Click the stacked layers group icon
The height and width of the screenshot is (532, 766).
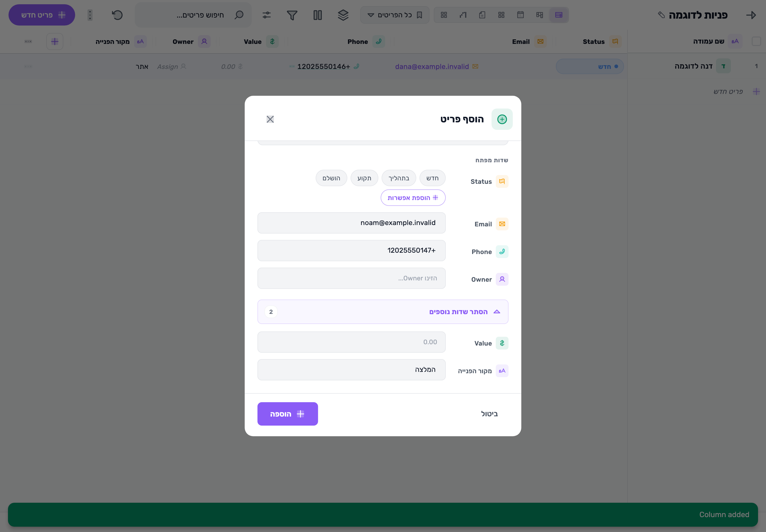click(x=343, y=15)
